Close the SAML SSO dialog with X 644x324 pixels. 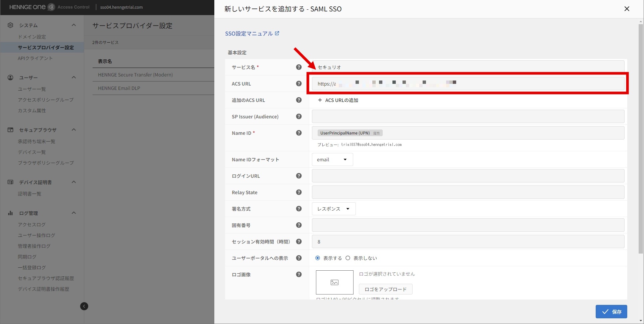point(627,9)
